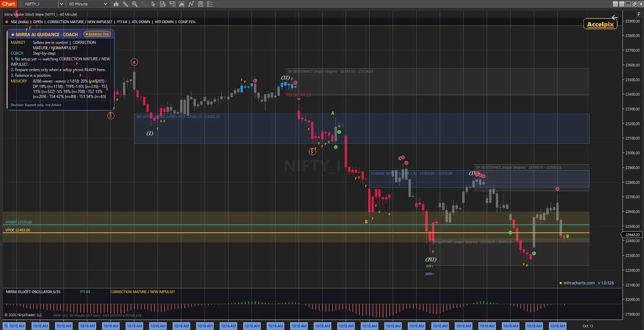Click the DIV+ green divergence label
Screen dimensions: 644x330
pyautogui.click(x=430, y=266)
